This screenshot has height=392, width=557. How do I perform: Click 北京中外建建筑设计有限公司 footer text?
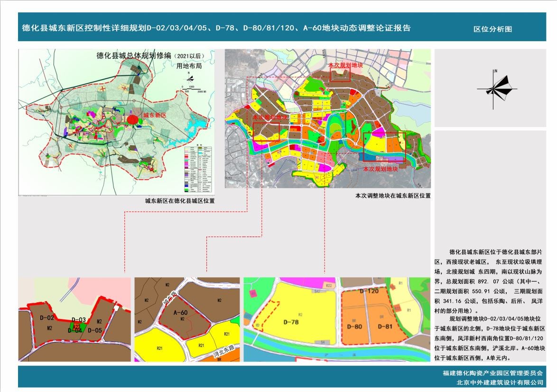[499, 382]
